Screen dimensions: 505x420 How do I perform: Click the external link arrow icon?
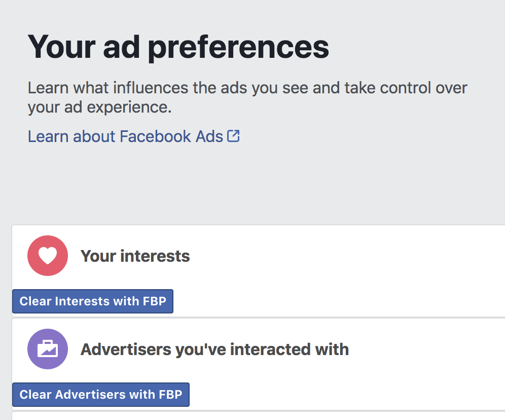233,136
